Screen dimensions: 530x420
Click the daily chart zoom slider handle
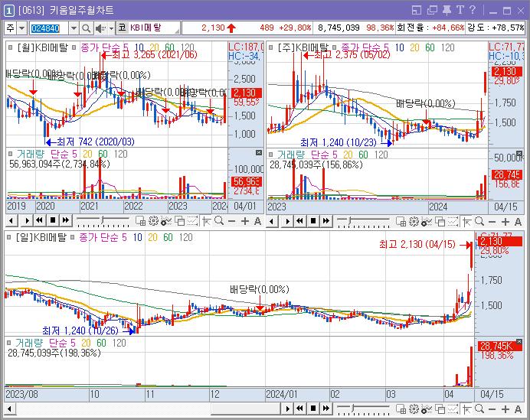352,409
